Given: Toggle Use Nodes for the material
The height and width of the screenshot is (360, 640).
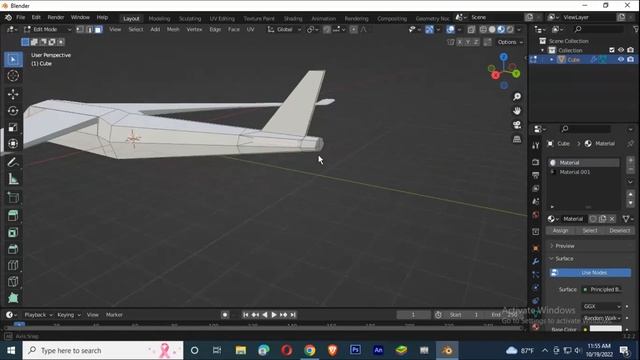Looking at the screenshot, I should (590, 273).
